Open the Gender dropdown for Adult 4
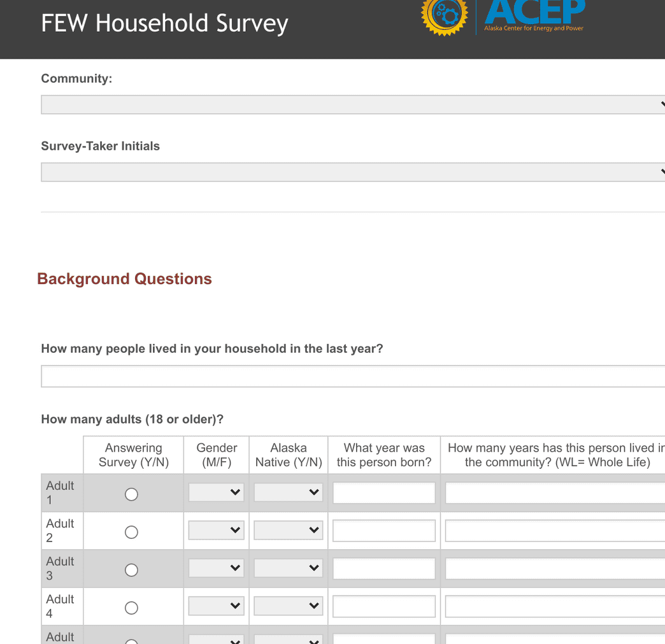This screenshot has height=644, width=665. tap(216, 606)
